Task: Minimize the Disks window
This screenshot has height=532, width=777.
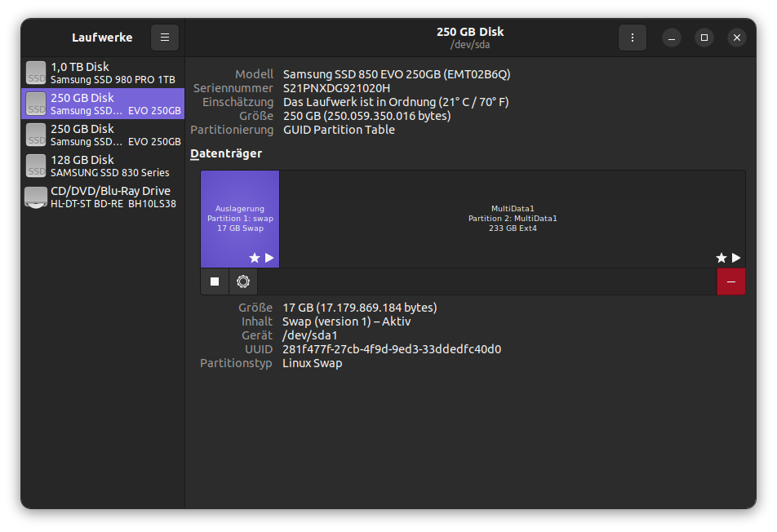Action: click(x=671, y=38)
